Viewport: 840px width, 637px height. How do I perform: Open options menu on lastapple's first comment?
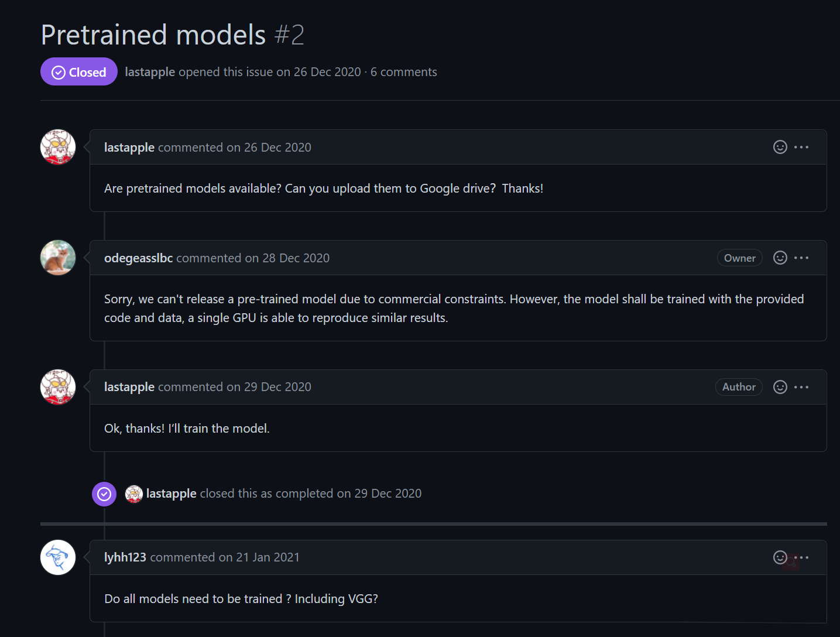pyautogui.click(x=801, y=147)
